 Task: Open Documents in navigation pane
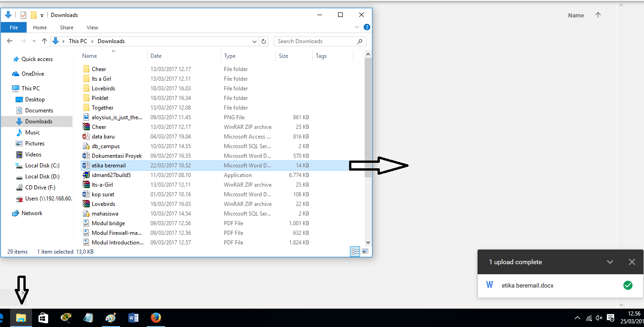click(39, 111)
